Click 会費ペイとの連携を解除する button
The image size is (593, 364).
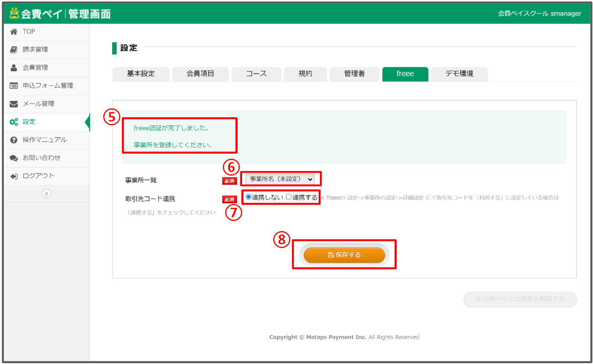[520, 299]
